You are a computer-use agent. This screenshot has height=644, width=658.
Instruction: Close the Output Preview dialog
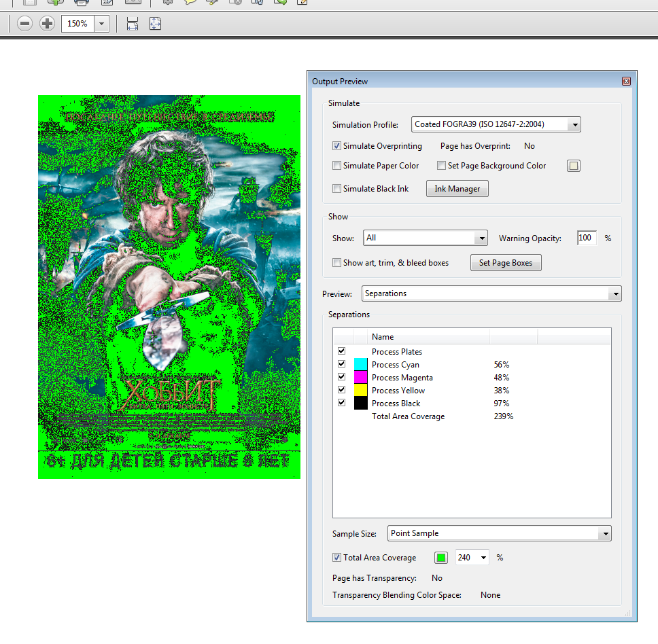click(x=626, y=82)
